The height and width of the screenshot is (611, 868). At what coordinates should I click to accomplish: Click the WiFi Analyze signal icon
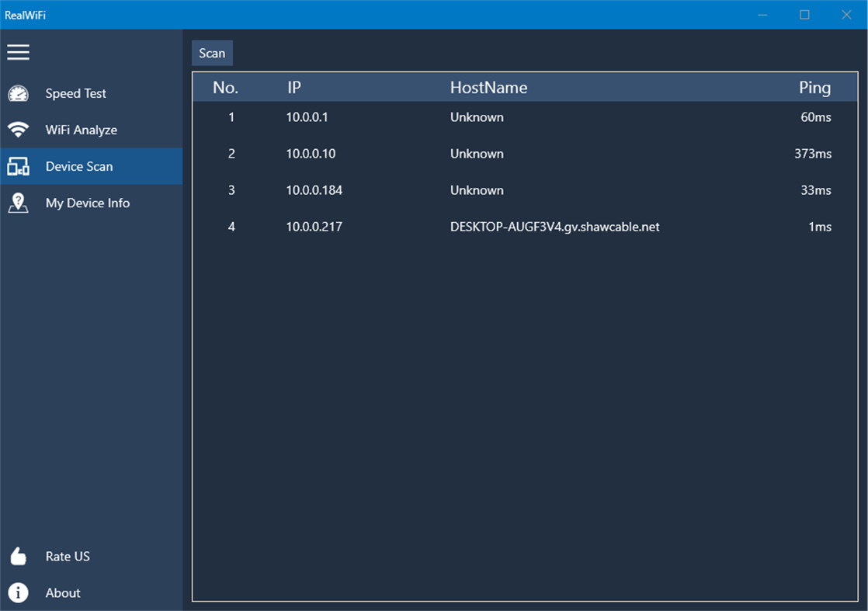[19, 130]
